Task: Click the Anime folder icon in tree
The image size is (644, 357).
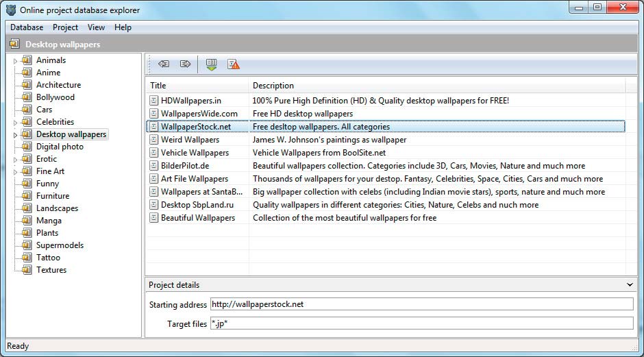Action: (x=27, y=73)
